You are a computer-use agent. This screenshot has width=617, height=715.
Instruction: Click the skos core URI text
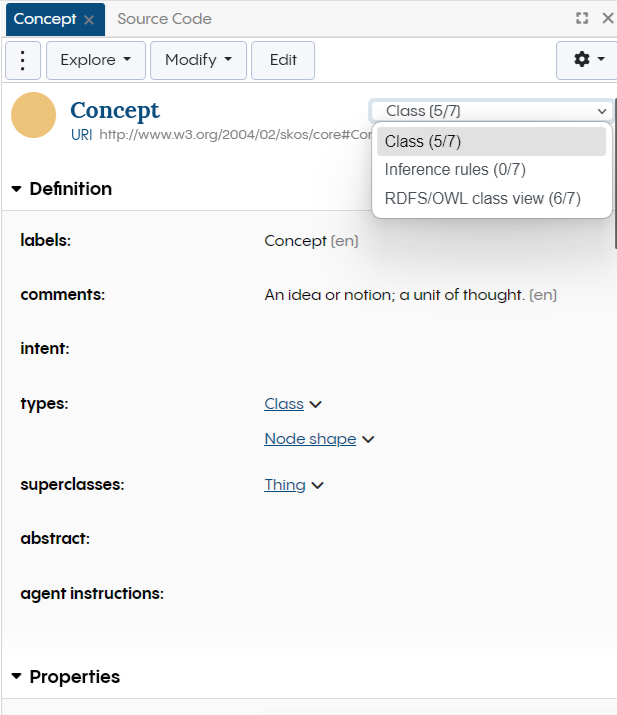pos(235,135)
